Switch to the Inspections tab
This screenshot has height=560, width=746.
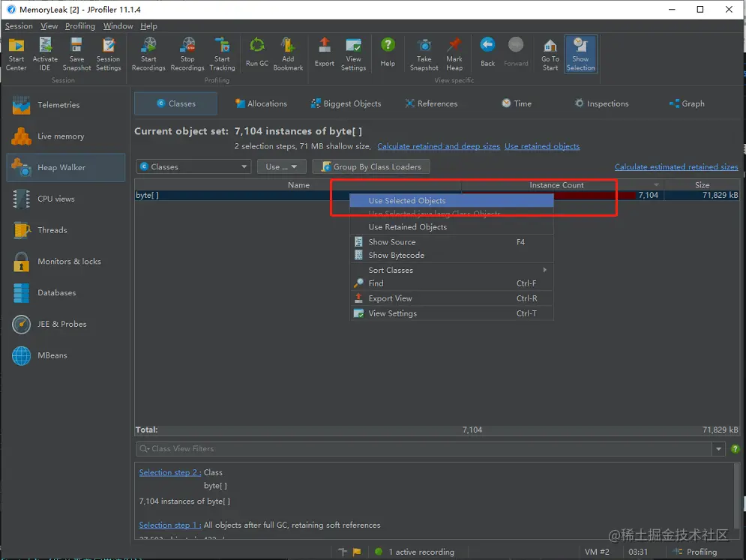tap(601, 103)
